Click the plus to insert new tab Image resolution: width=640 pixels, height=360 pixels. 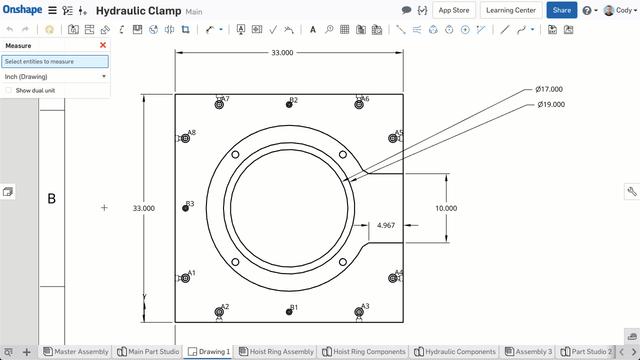coord(27,352)
